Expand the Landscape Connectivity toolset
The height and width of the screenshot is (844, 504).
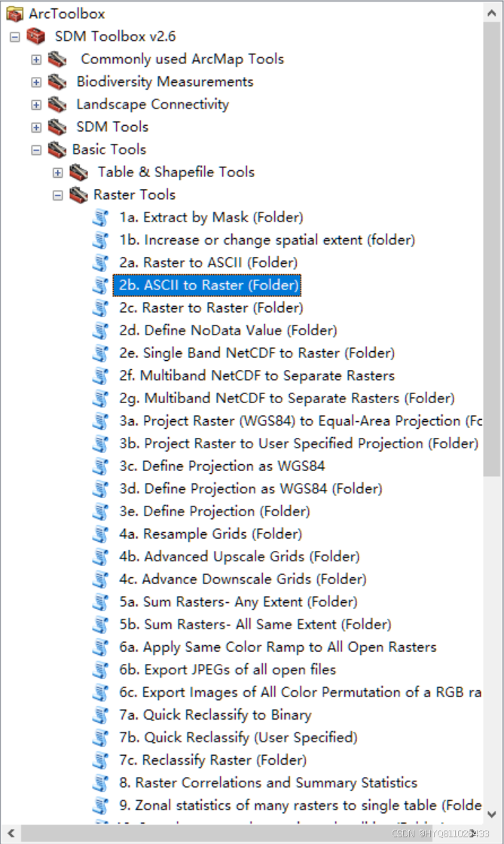(x=36, y=105)
